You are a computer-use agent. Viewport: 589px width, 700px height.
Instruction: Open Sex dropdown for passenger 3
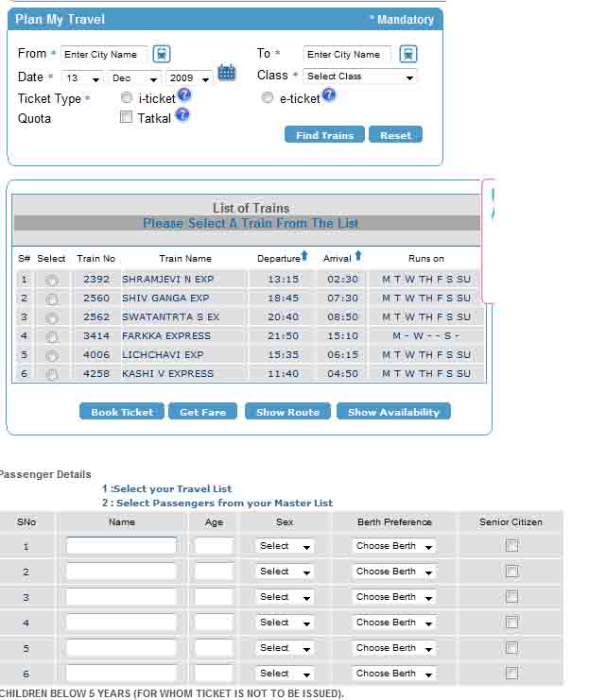[x=285, y=597]
